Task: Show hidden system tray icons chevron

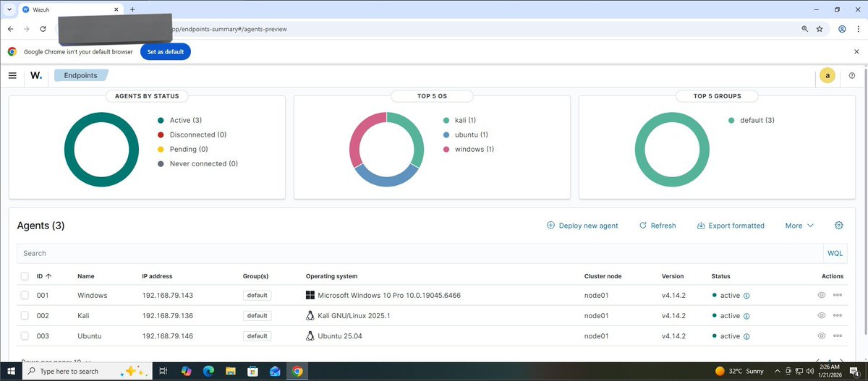Action: tap(778, 371)
